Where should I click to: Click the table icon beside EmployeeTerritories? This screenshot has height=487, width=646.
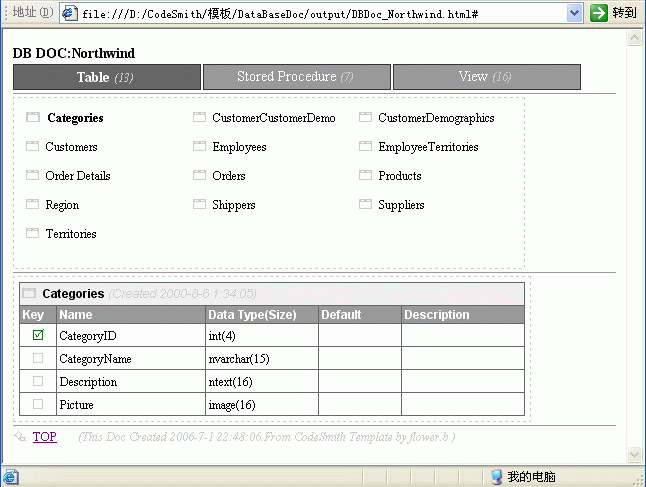pyautogui.click(x=365, y=146)
